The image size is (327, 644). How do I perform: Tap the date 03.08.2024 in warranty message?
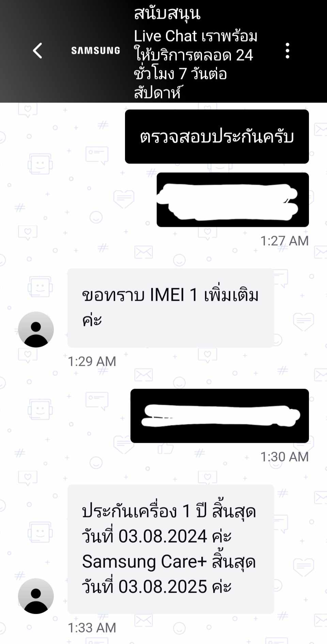click(x=163, y=536)
